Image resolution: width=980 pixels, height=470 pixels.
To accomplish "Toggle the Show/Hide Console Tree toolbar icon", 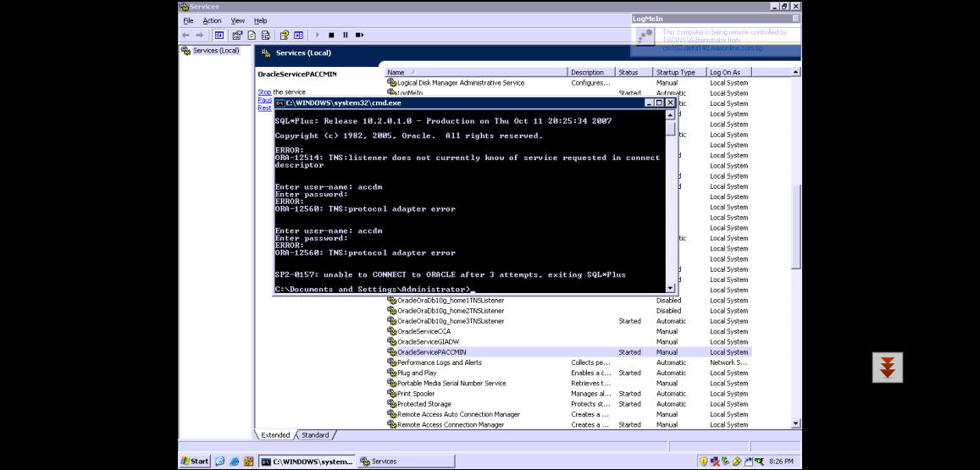I will [219, 35].
